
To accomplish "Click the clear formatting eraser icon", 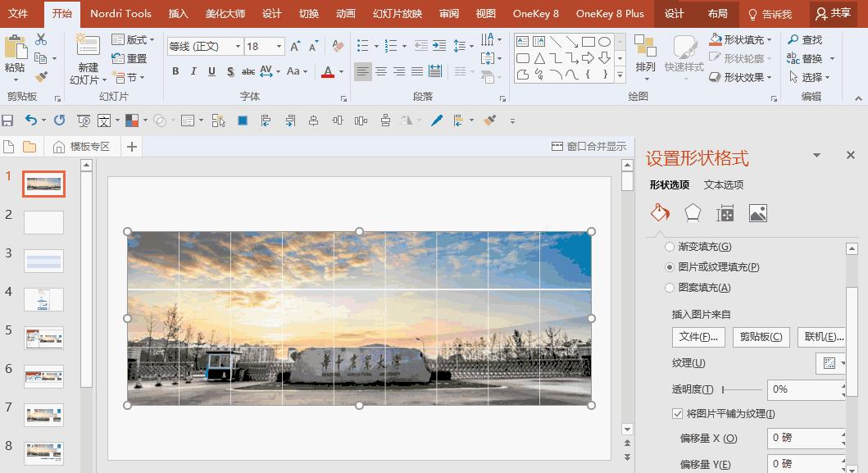I will [339, 47].
